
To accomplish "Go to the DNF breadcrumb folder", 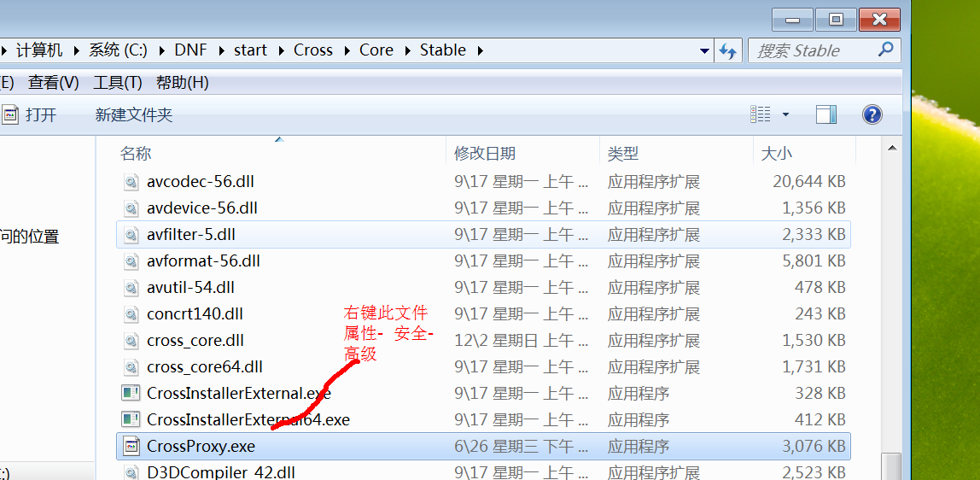I will point(190,50).
